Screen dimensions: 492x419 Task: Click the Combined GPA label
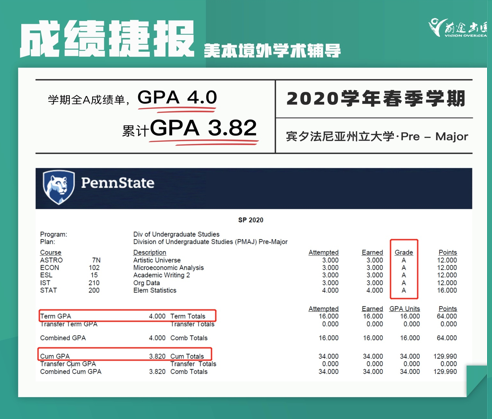pyautogui.click(x=63, y=338)
